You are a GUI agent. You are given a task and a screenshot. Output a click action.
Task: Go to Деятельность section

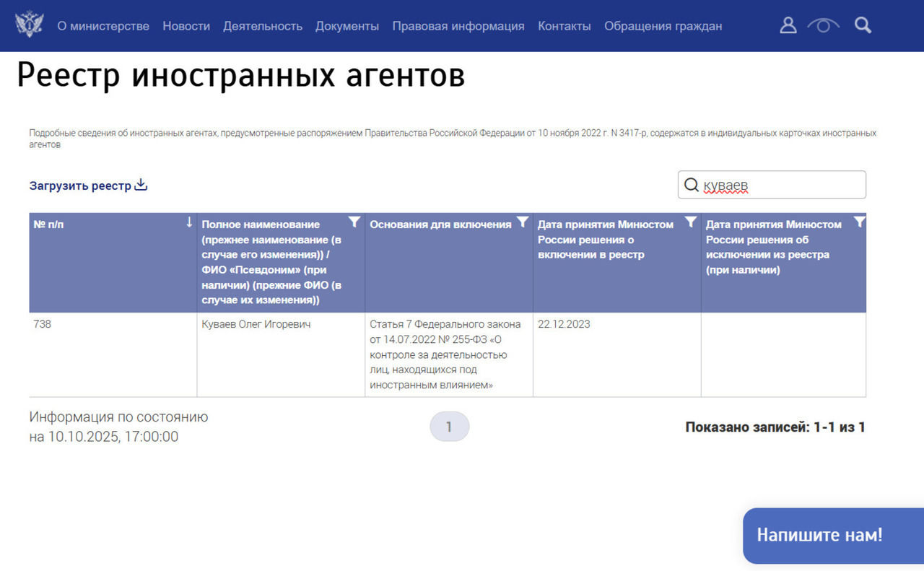point(263,26)
